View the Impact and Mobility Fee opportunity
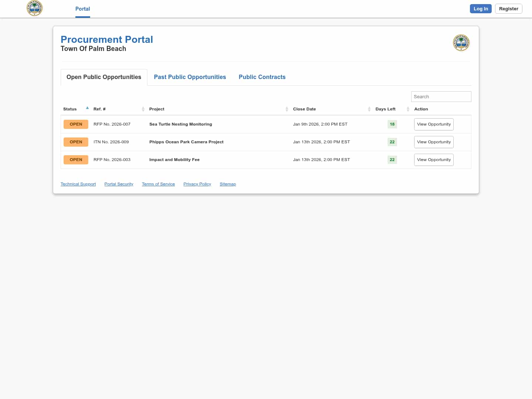Image resolution: width=532 pixels, height=399 pixels. [434, 160]
